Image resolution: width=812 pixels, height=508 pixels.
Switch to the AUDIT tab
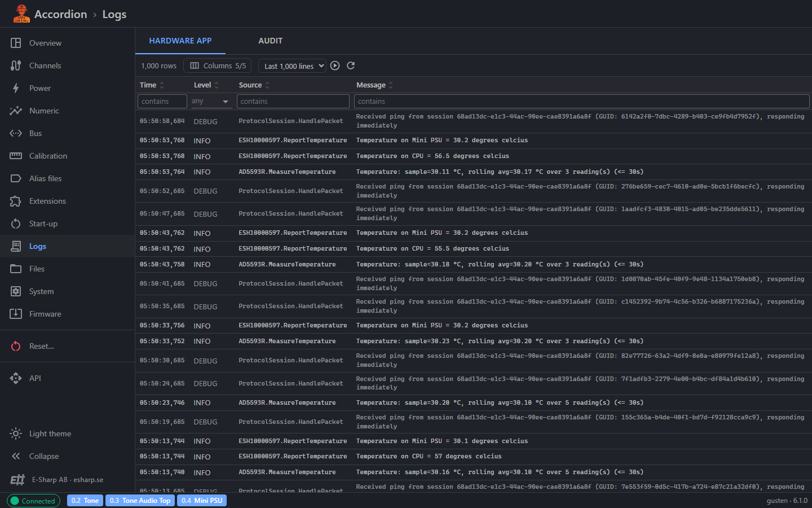271,41
